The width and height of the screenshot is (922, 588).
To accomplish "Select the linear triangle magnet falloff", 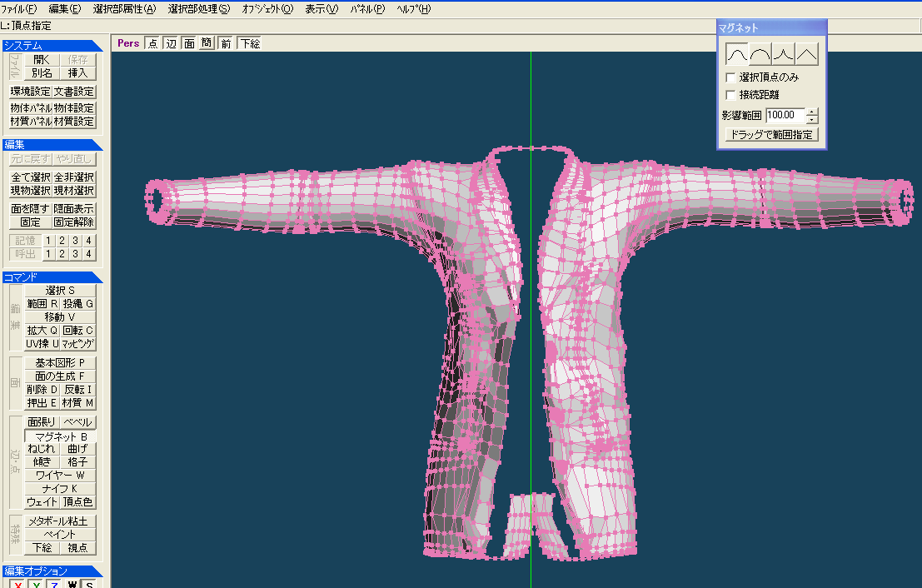I will coord(807,54).
